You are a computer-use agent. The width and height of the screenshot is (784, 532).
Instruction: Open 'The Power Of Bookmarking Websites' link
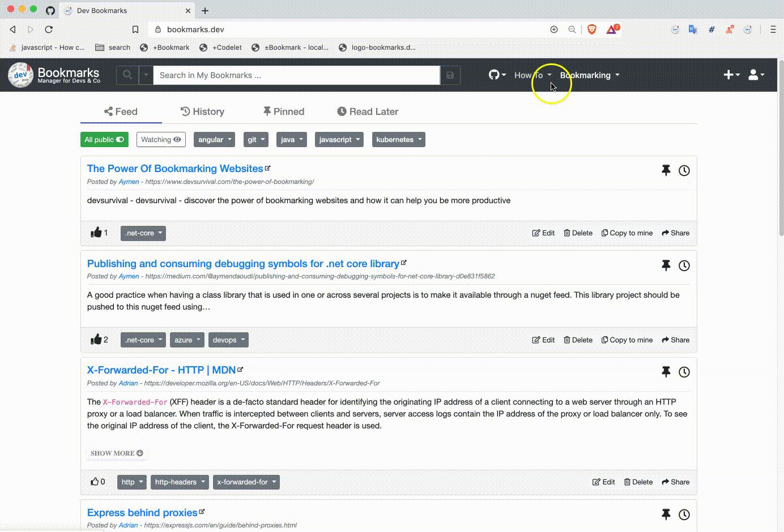[x=174, y=168]
